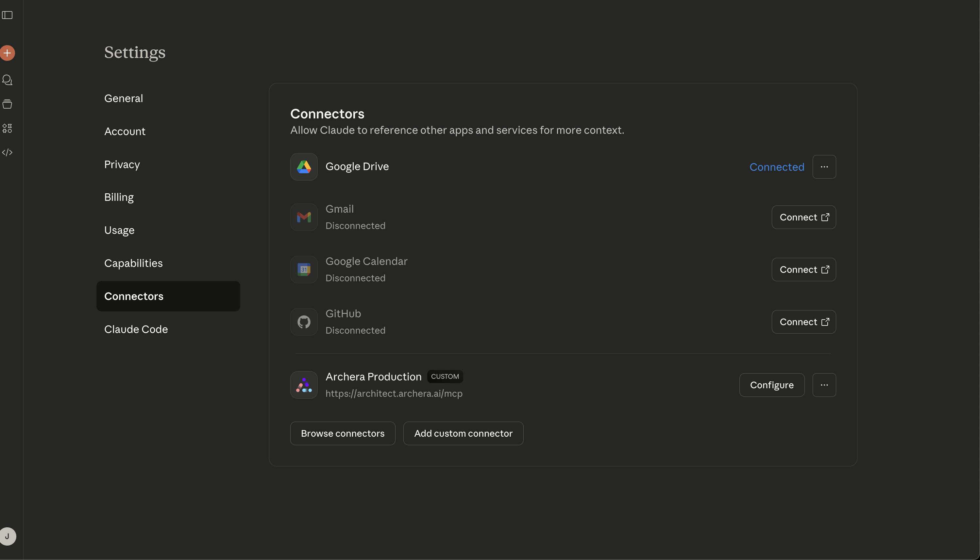
Task: Click the Gmail connector icon
Action: [303, 217]
